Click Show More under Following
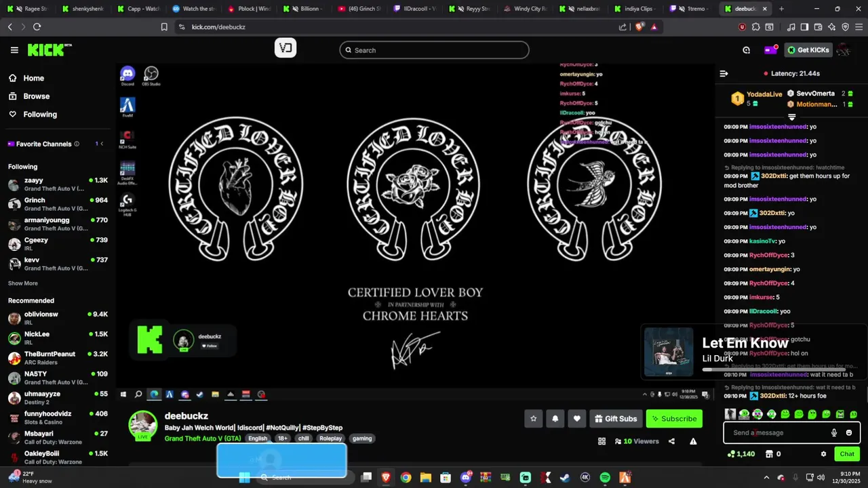The image size is (868, 488). coord(23,283)
